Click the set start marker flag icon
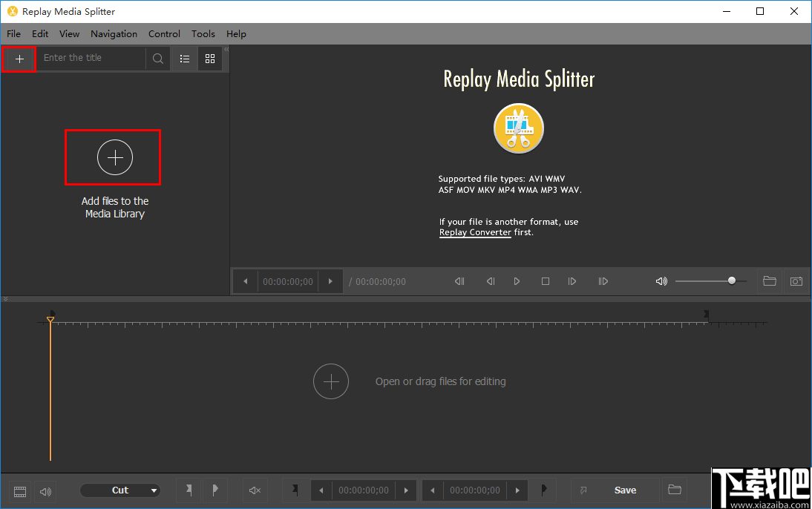This screenshot has height=509, width=812. click(189, 490)
